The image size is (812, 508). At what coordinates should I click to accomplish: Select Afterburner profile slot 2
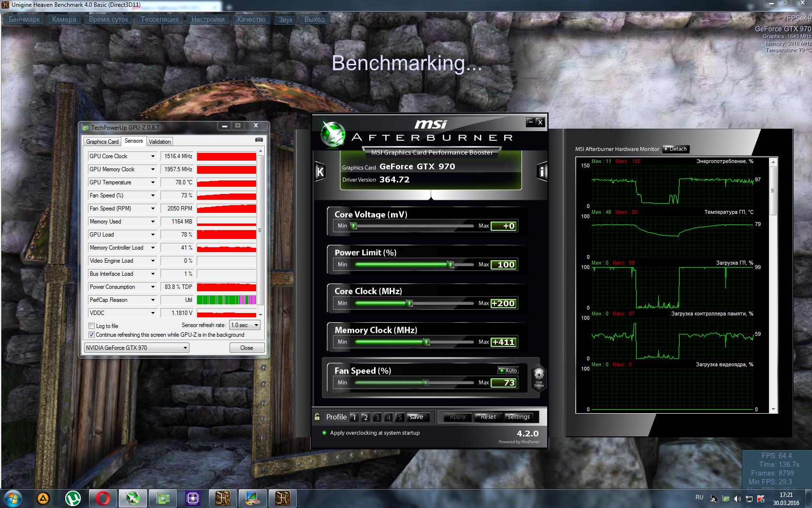click(x=366, y=417)
